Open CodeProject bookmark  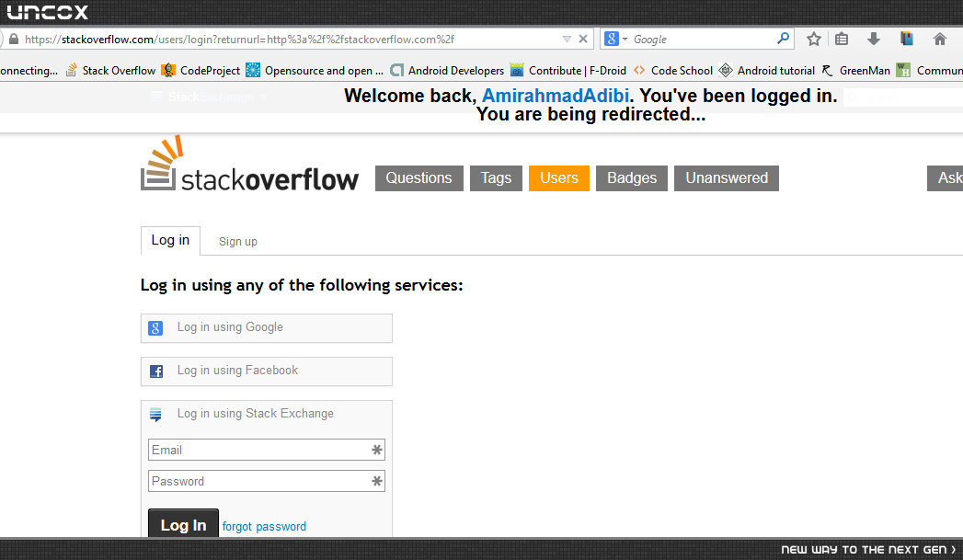[201, 71]
